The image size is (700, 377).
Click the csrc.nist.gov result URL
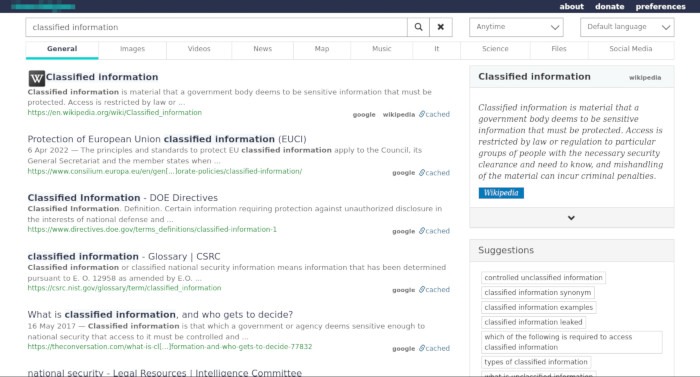point(125,288)
